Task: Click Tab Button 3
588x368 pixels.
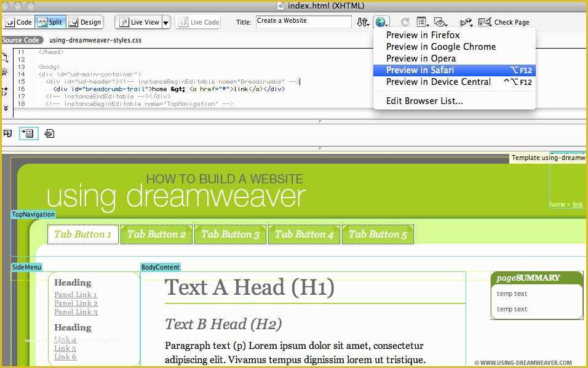Action: [x=230, y=234]
